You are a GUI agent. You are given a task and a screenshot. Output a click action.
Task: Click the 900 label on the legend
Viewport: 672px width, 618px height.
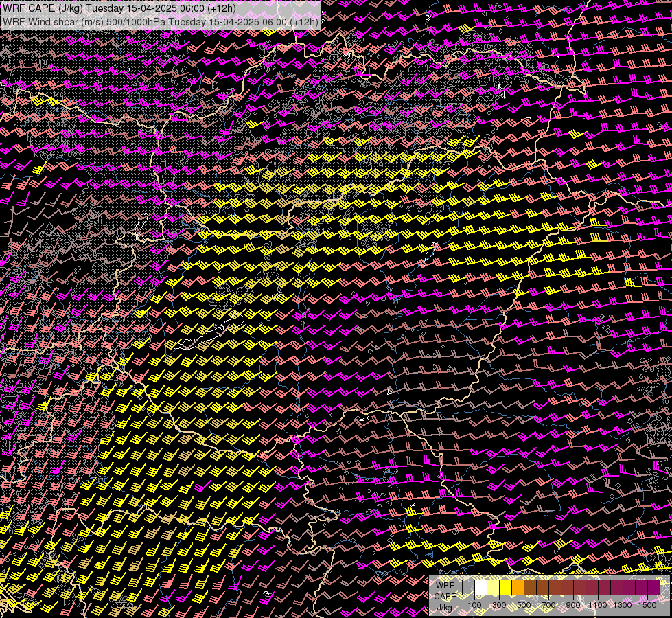click(x=573, y=605)
